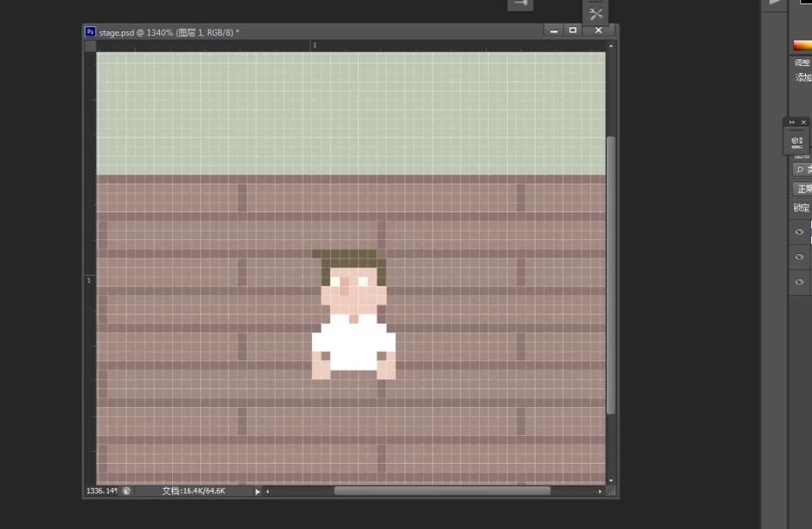Viewport: 812px width, 529px height.
Task: Click the tools preset wrench icon
Action: pyautogui.click(x=596, y=14)
